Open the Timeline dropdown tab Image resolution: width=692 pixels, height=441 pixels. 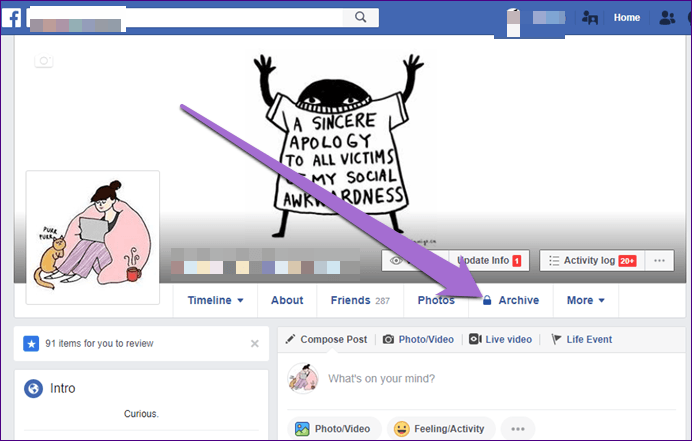coord(215,300)
